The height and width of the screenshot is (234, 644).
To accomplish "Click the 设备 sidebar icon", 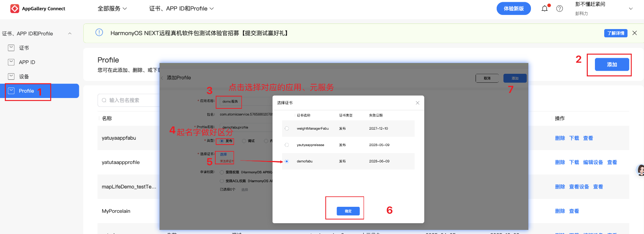I will tap(11, 76).
